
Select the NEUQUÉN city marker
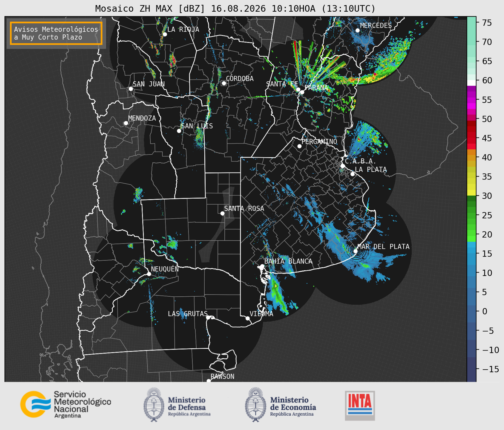point(149,274)
